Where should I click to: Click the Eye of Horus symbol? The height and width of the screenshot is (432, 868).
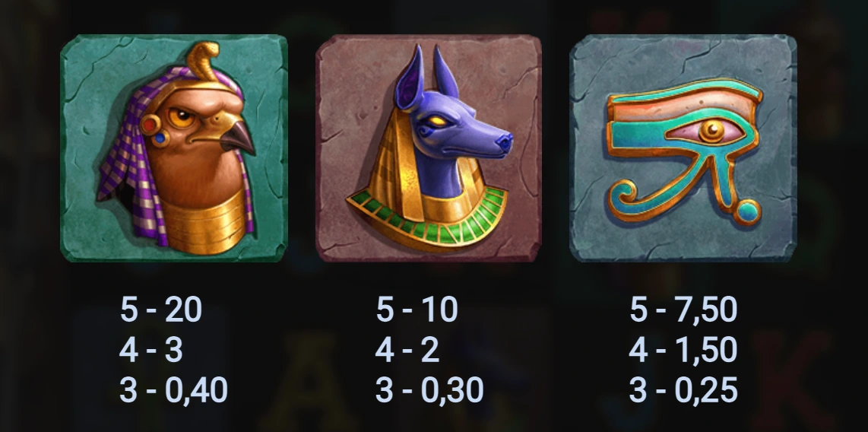click(x=683, y=148)
